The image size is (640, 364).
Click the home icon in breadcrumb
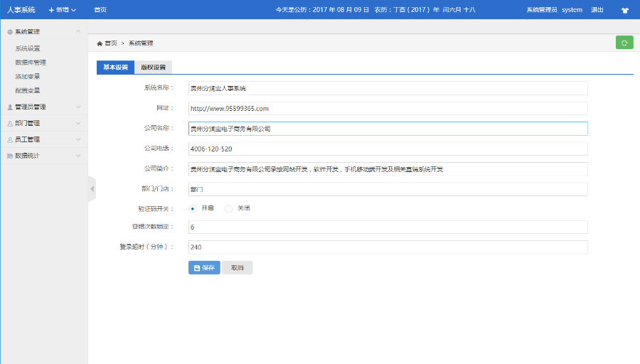tap(100, 43)
